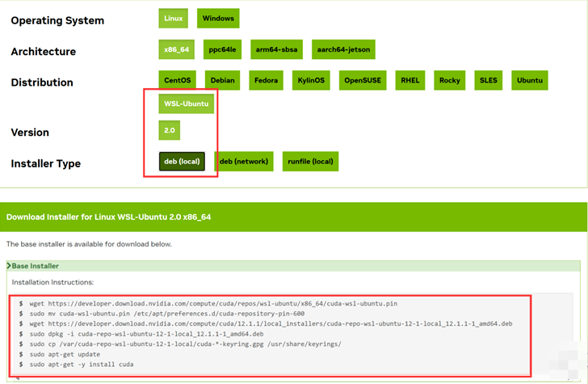
Task: Select Windows operating system
Action: tap(218, 19)
